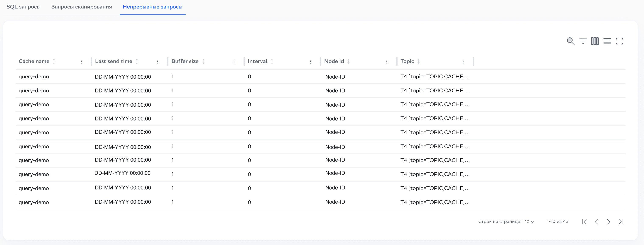Open the rows per page dropdown
This screenshot has height=245, width=644.
[x=529, y=222]
